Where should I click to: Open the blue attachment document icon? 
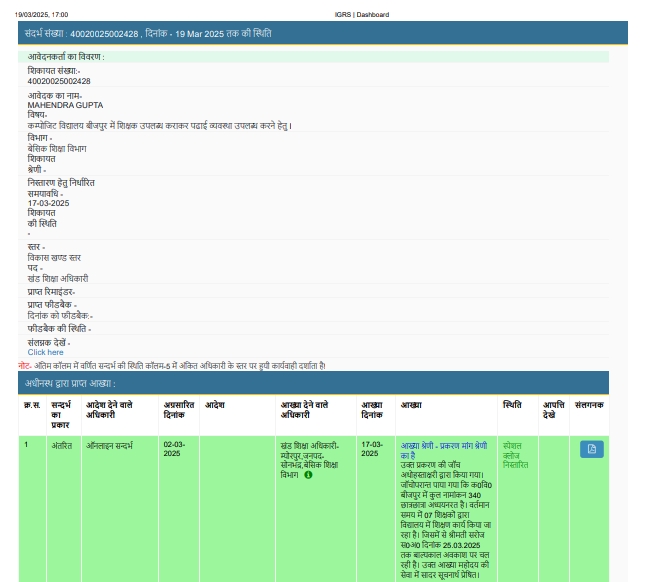pyautogui.click(x=591, y=449)
